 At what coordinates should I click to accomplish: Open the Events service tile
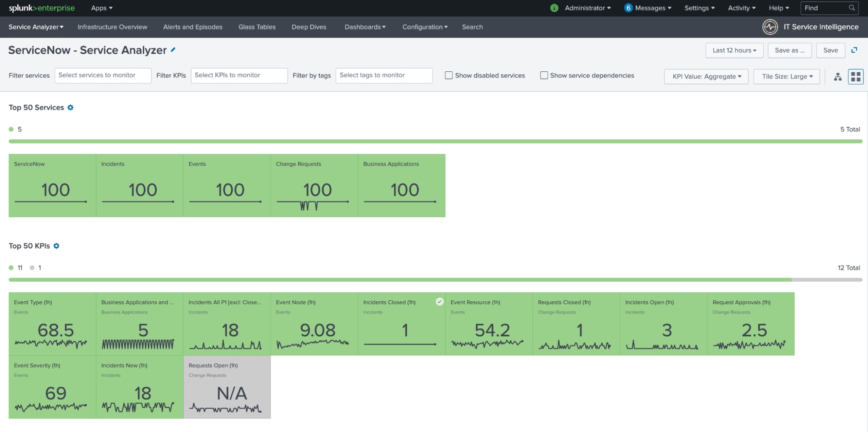coord(227,186)
